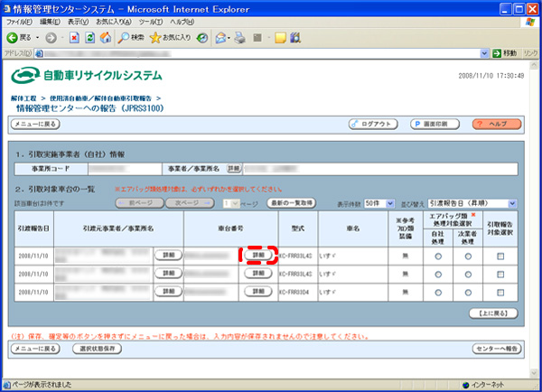Image resolution: width=542 pixels, height=392 pixels.
Task: Open the 編集(E) menu
Action: [x=50, y=22]
